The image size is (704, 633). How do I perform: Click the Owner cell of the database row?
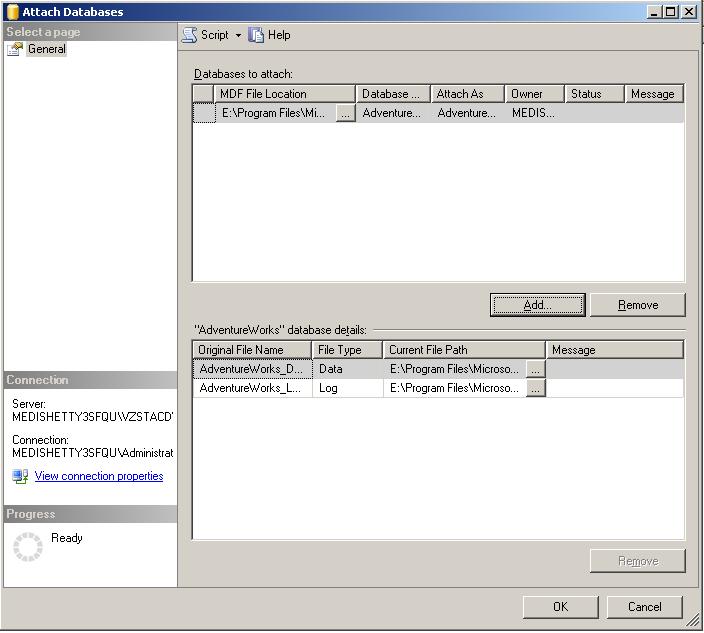click(534, 114)
